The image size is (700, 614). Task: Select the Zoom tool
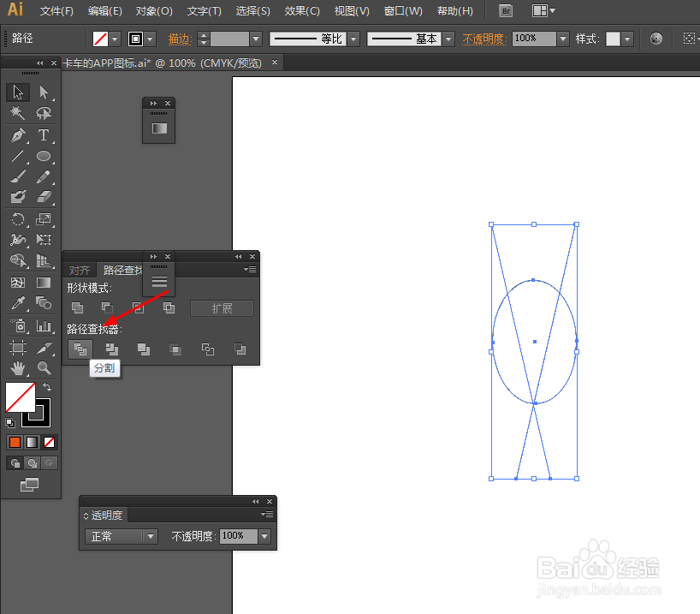[x=44, y=368]
